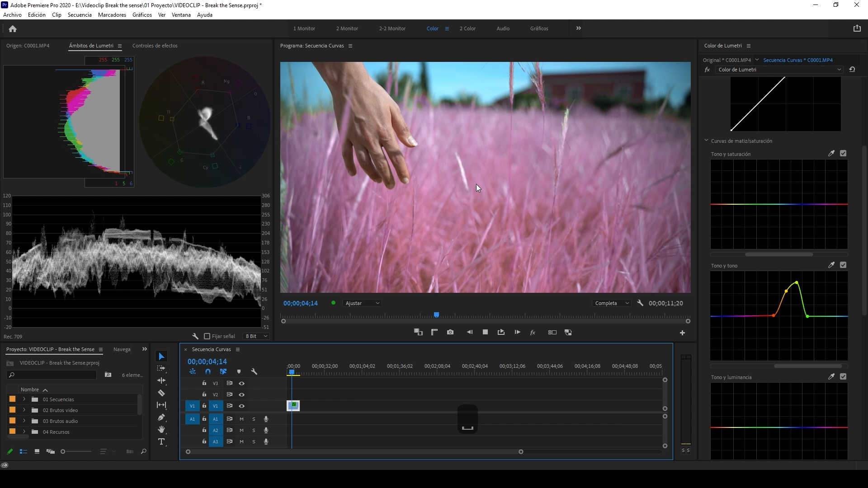Stop playback in Program monitor
Viewport: 868px width, 488px height.
click(485, 332)
